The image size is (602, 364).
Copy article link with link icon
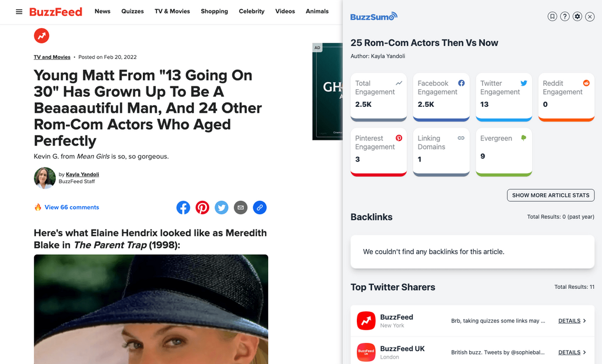259,207
